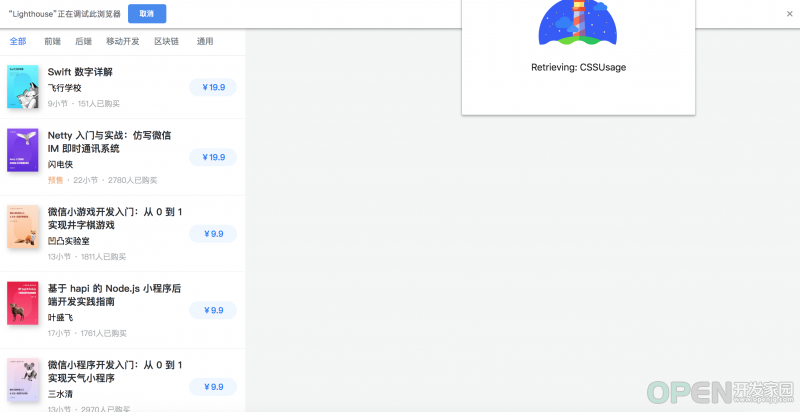
Task: Open Swift 数字详解 book cover
Action: [23, 87]
